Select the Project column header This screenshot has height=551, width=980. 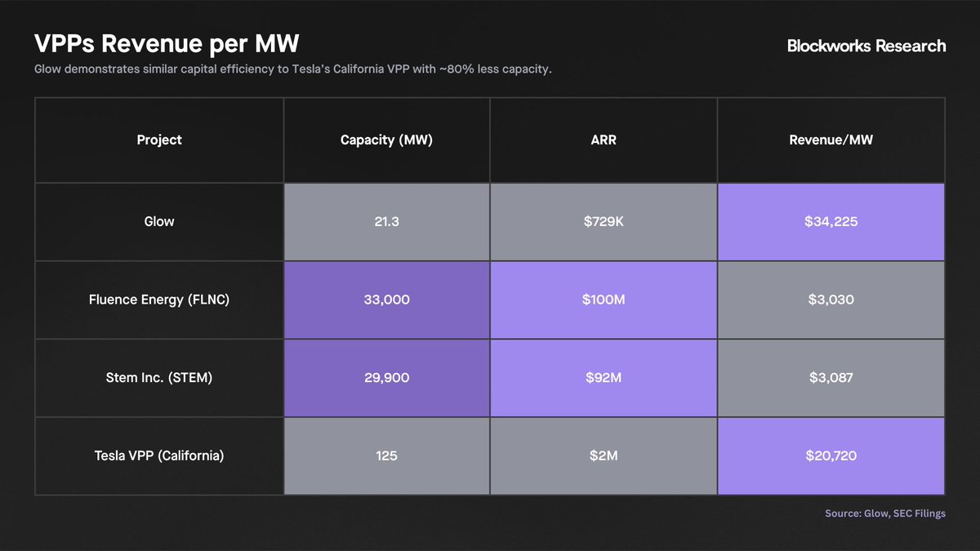159,140
